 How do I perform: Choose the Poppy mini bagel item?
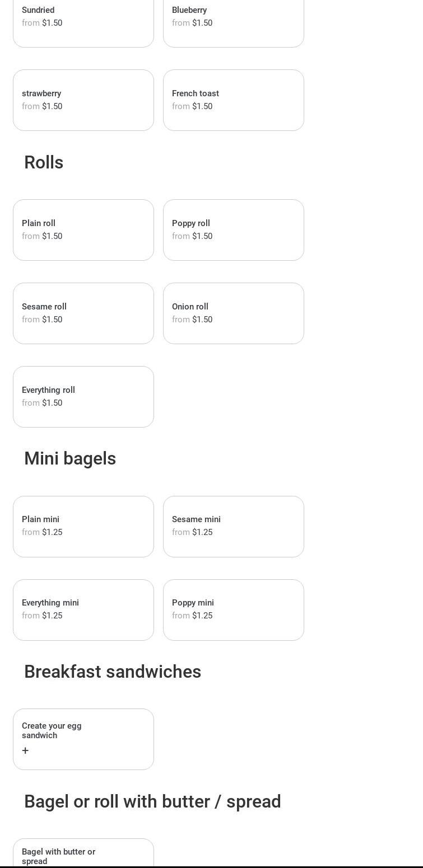point(233,610)
